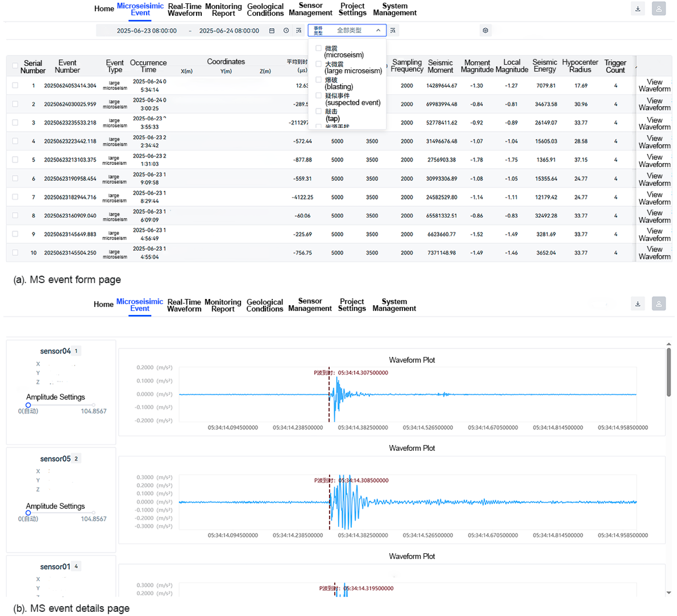Screen dimensions: 677x616
Task: Tick the checkbox for row 4
Action: pyautogui.click(x=15, y=141)
